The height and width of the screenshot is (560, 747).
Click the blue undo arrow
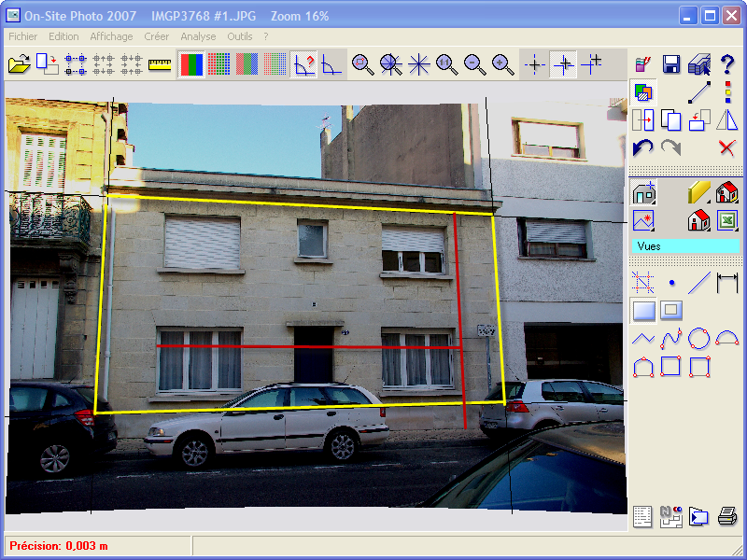pos(643,147)
